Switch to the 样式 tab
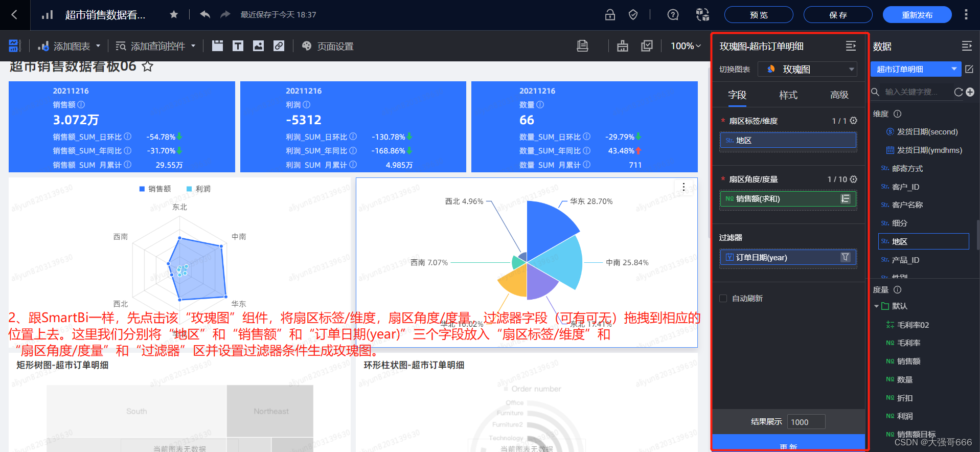Screen dimensions: 980x452 (x=788, y=95)
